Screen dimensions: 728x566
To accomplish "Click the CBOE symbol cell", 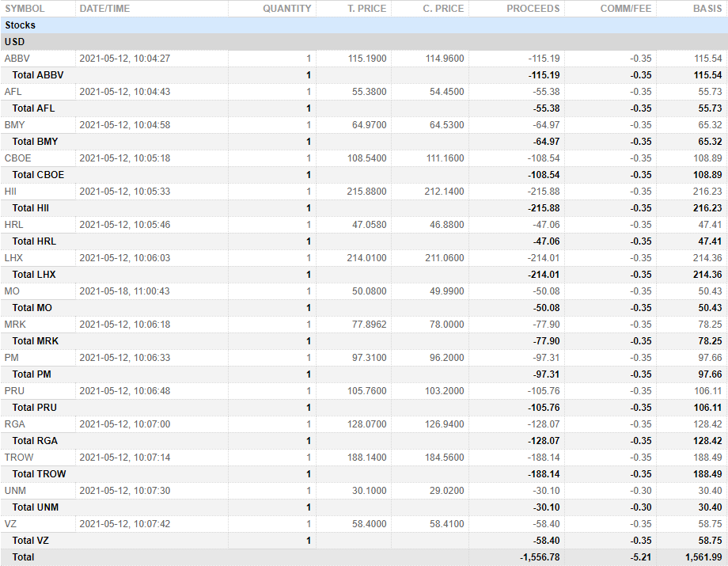I will pos(17,158).
